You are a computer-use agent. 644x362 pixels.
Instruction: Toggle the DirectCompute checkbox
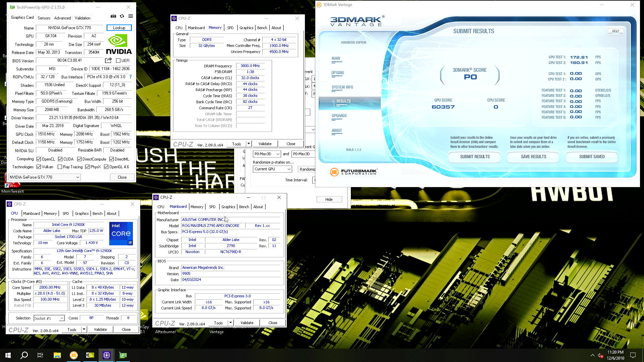point(79,159)
